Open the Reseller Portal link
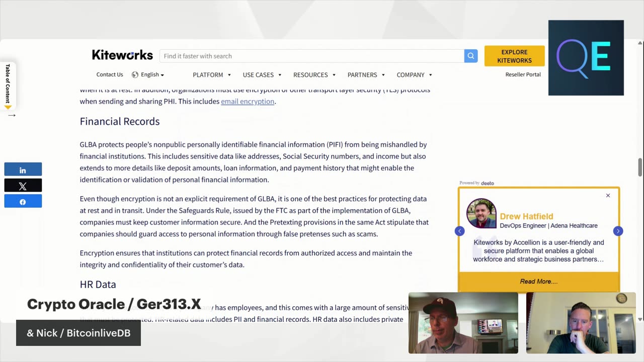Viewport: 644px width, 362px height. pos(523,74)
